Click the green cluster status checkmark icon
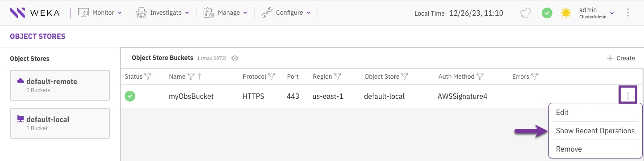This screenshot has height=161, width=644. [x=547, y=13]
